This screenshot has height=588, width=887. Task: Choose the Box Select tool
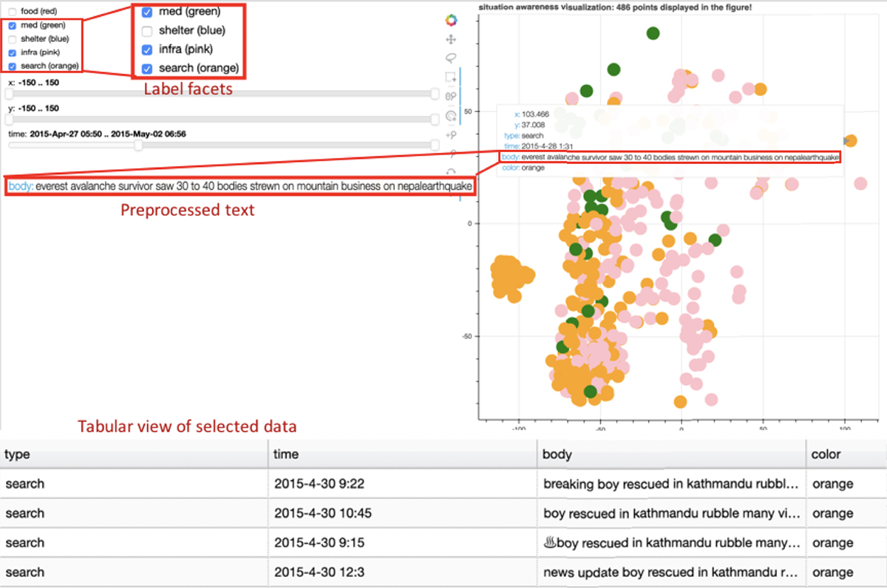tap(450, 78)
